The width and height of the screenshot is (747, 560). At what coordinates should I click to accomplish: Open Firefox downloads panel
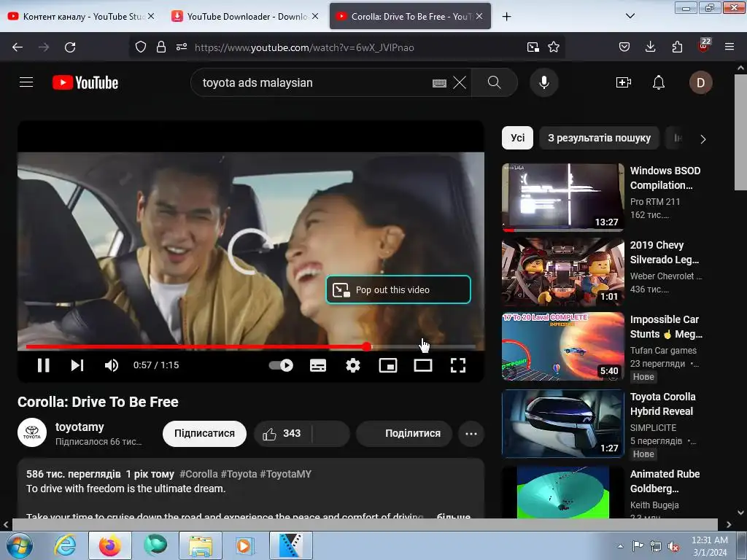click(x=650, y=47)
